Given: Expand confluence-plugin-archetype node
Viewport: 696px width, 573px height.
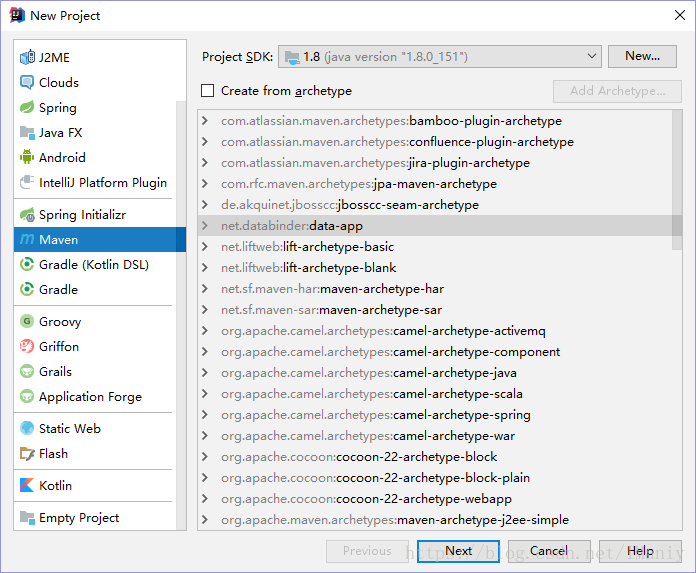Looking at the screenshot, I should click(x=205, y=142).
